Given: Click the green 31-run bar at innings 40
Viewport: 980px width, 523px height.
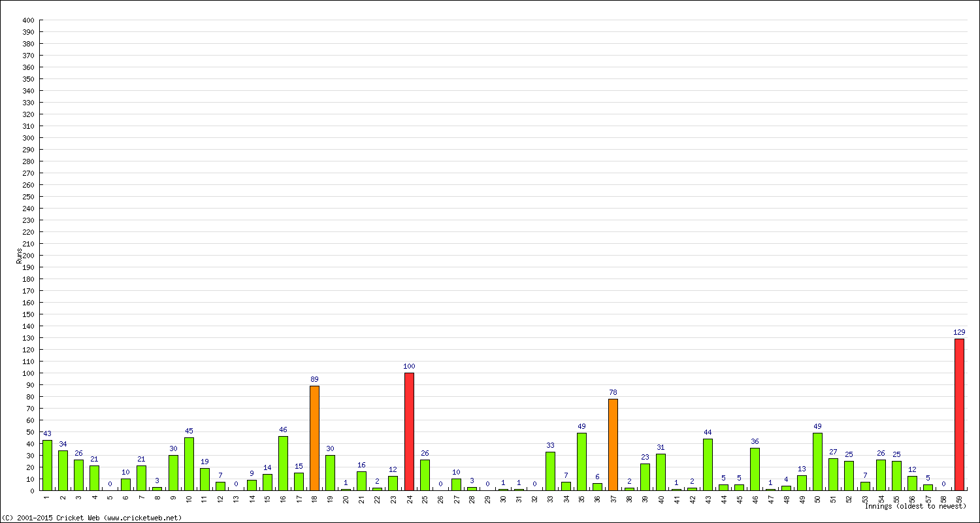Looking at the screenshot, I should point(661,472).
